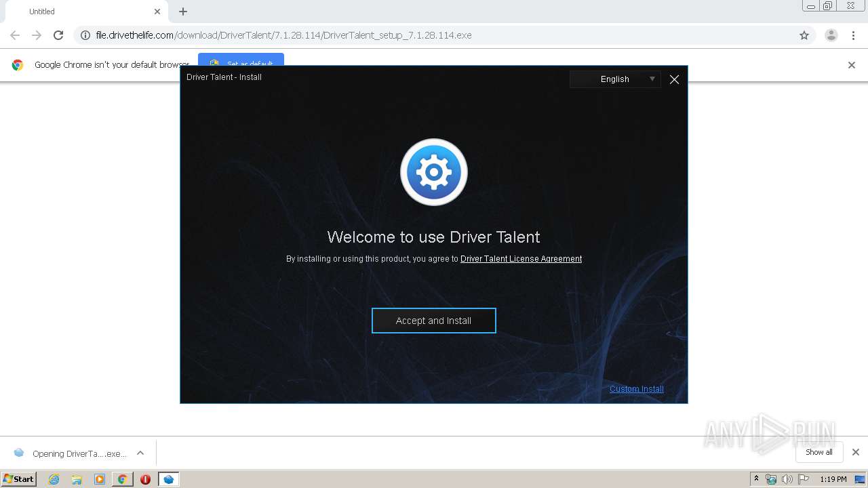
Task: Bookmark this page with the star icon
Action: (x=804, y=35)
